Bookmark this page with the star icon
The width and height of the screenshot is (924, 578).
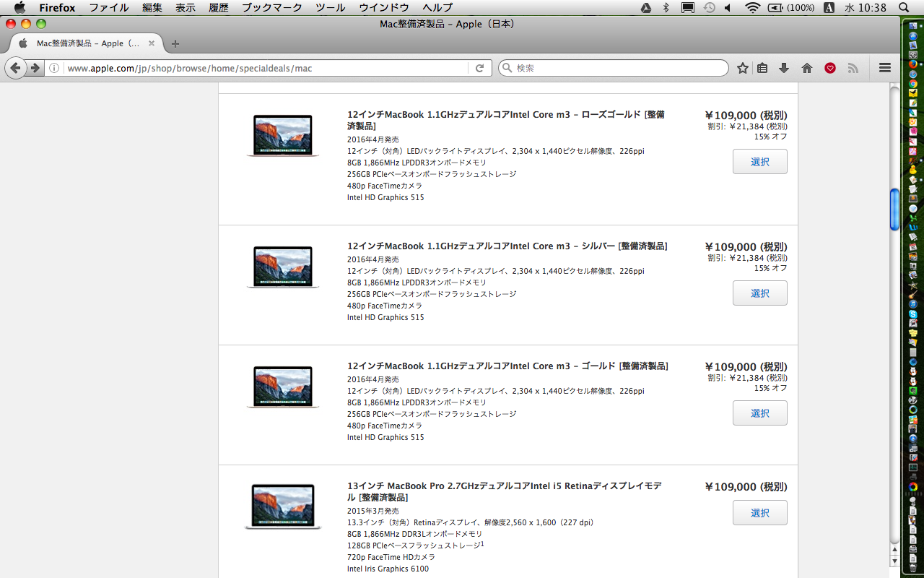click(743, 68)
